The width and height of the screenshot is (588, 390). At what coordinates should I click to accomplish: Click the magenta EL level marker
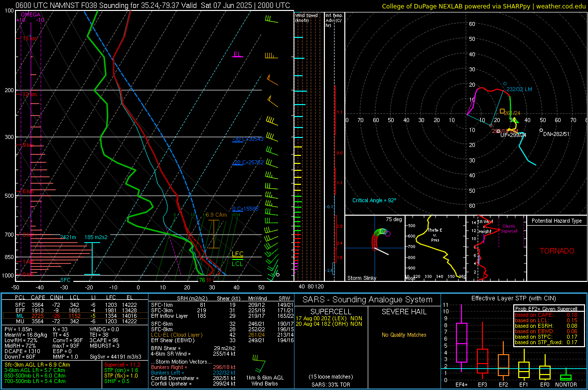pyautogui.click(x=237, y=55)
